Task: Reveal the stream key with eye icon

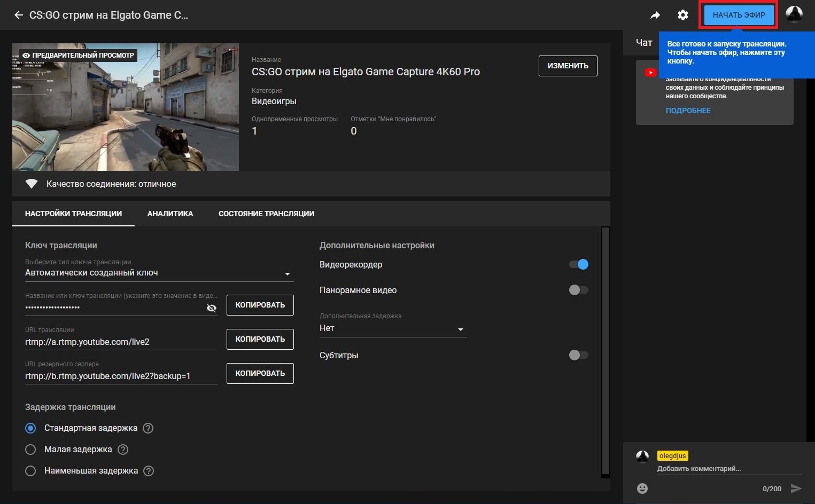Action: 212,308
